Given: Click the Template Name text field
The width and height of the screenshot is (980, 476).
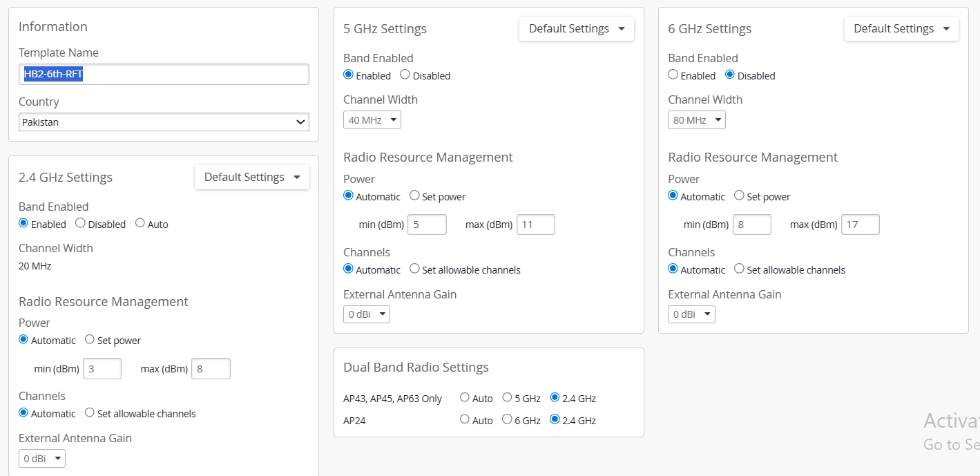Looking at the screenshot, I should tap(164, 75).
